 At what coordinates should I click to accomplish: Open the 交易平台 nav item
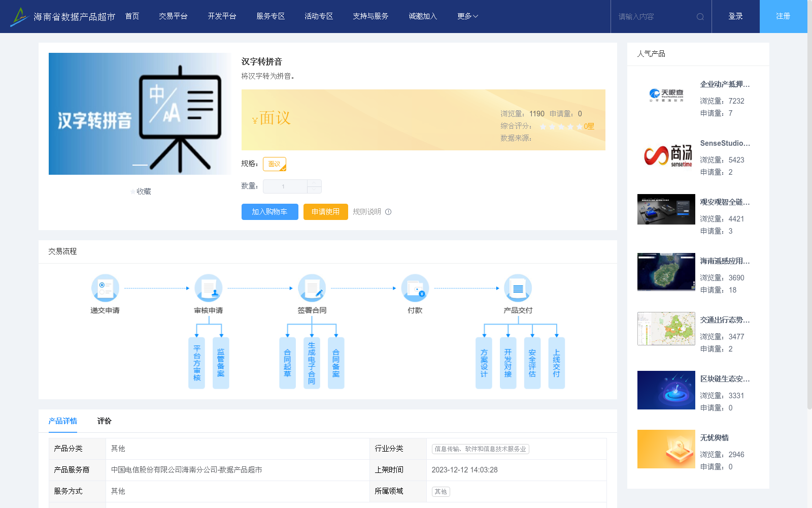173,16
